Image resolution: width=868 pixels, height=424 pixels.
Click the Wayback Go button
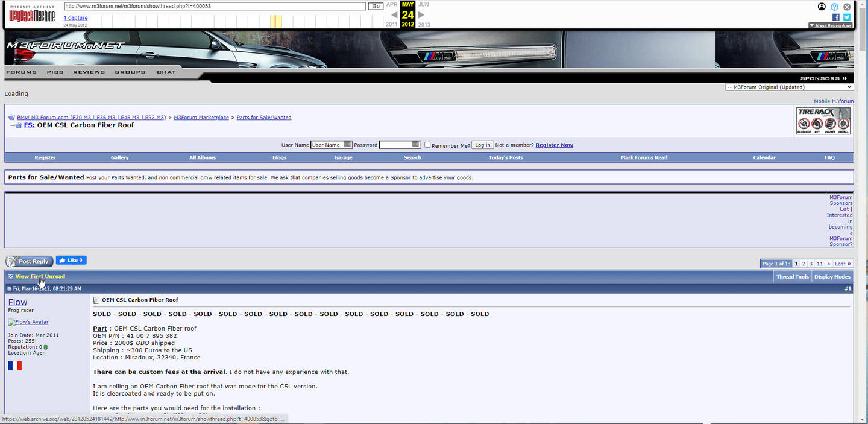coord(376,6)
